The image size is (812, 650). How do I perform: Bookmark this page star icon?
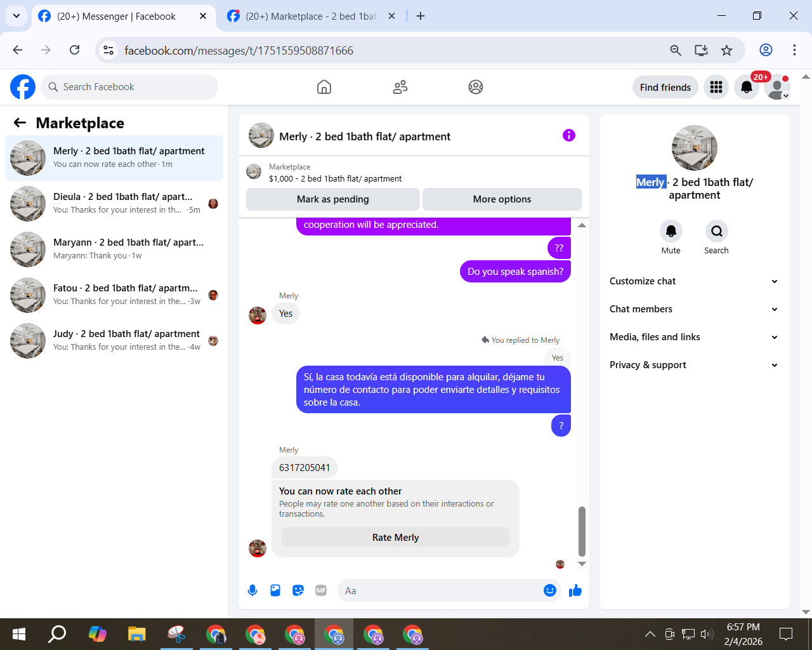tap(727, 50)
